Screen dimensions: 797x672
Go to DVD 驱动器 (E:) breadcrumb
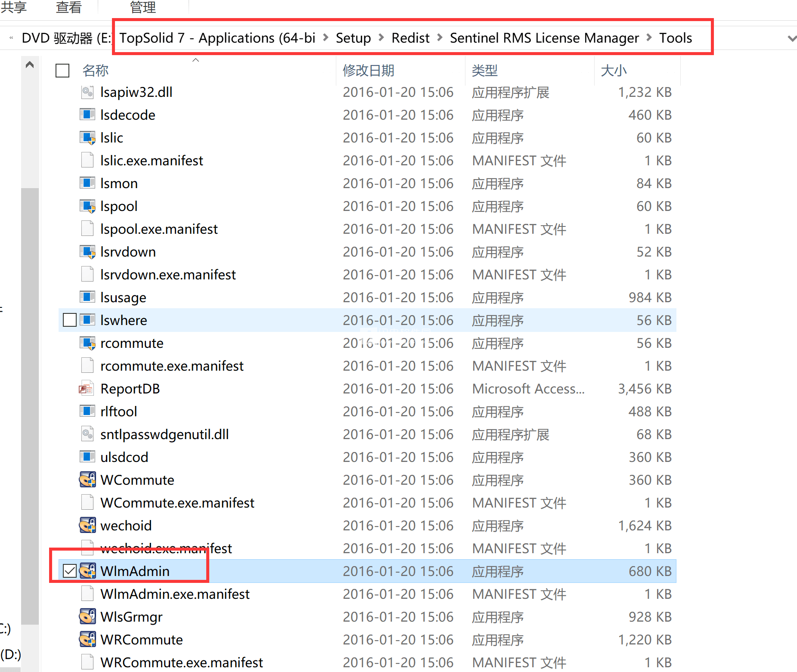(x=67, y=38)
